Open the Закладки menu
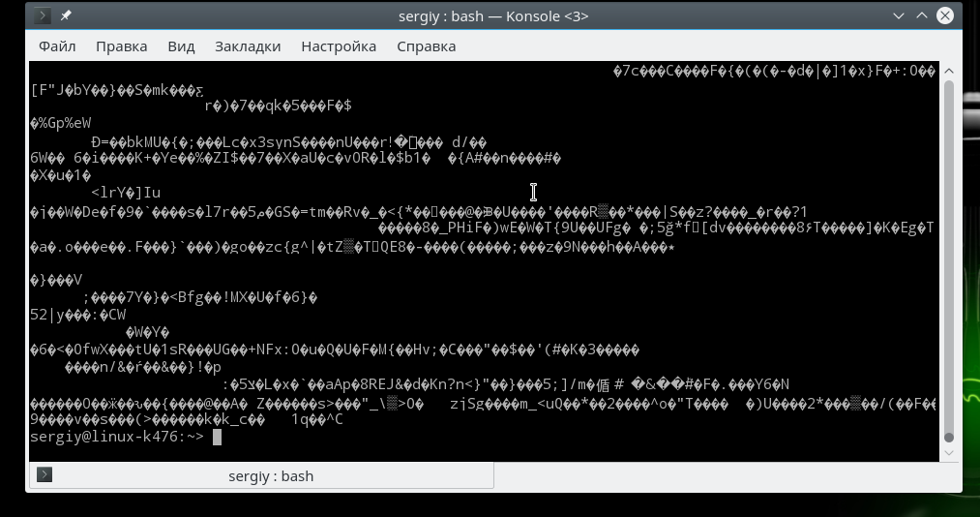Screen dimensions: 980x517 248,46
